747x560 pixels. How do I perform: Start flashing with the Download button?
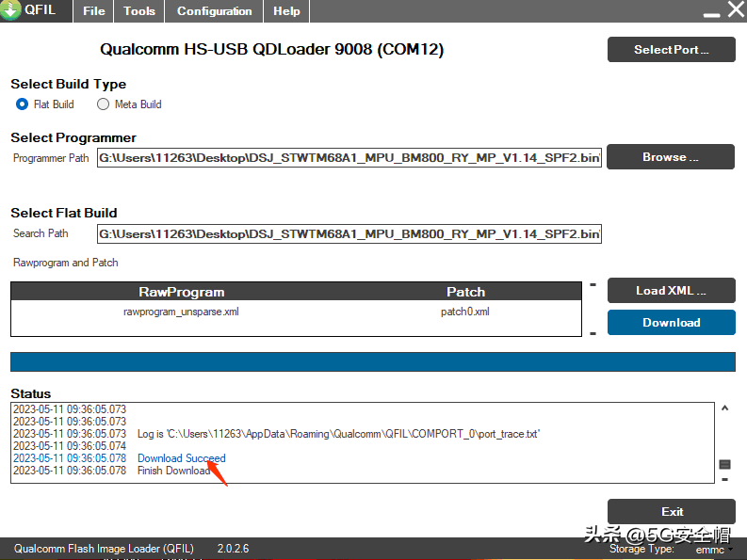coord(672,323)
